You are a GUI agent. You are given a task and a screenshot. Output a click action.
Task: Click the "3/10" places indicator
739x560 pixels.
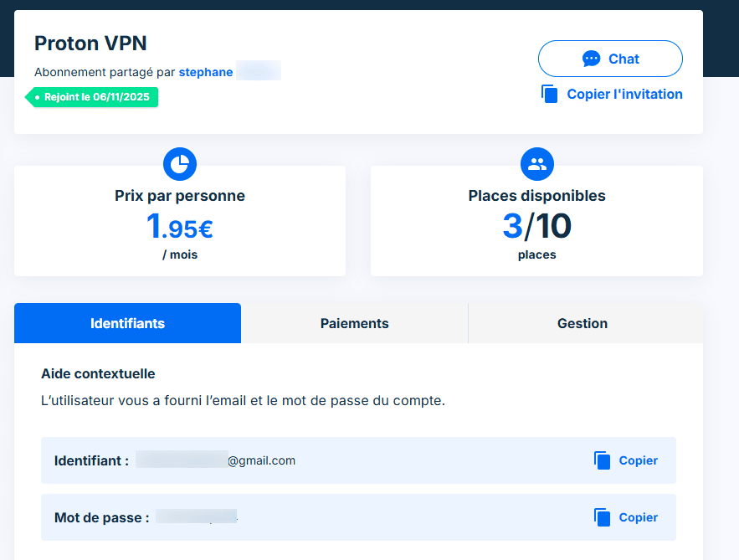(x=536, y=226)
